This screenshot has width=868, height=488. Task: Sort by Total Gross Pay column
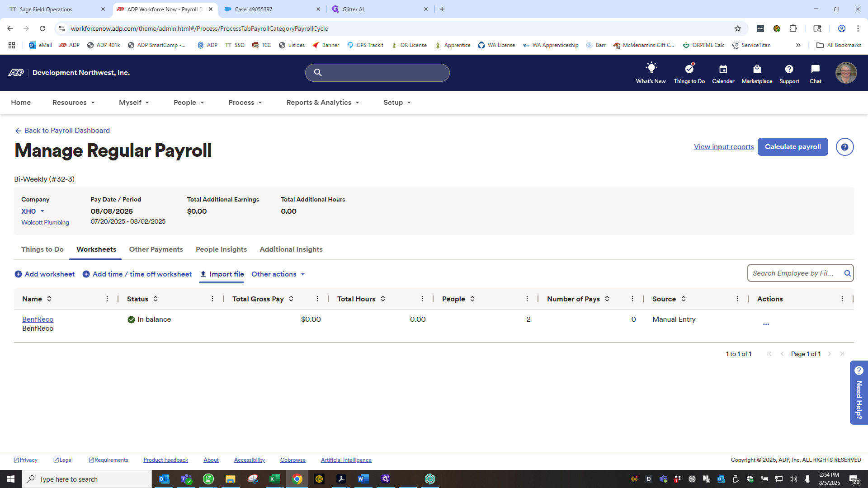(x=291, y=299)
